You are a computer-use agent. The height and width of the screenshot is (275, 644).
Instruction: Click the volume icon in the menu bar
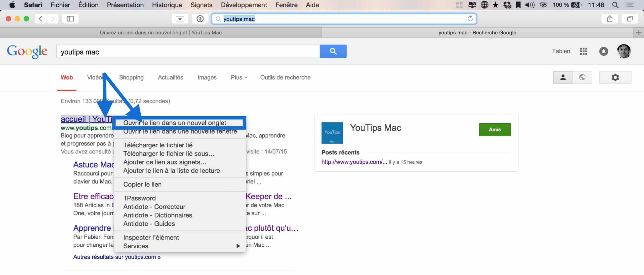(x=530, y=5)
